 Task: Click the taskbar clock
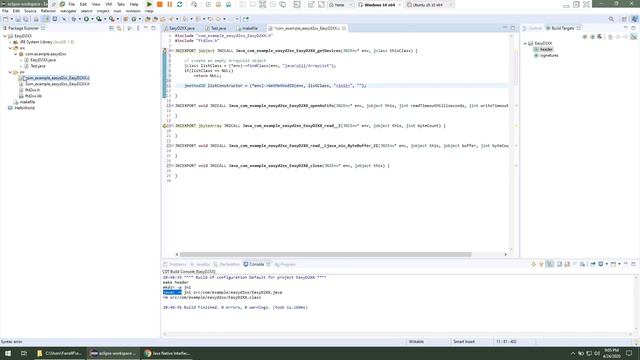(611, 353)
